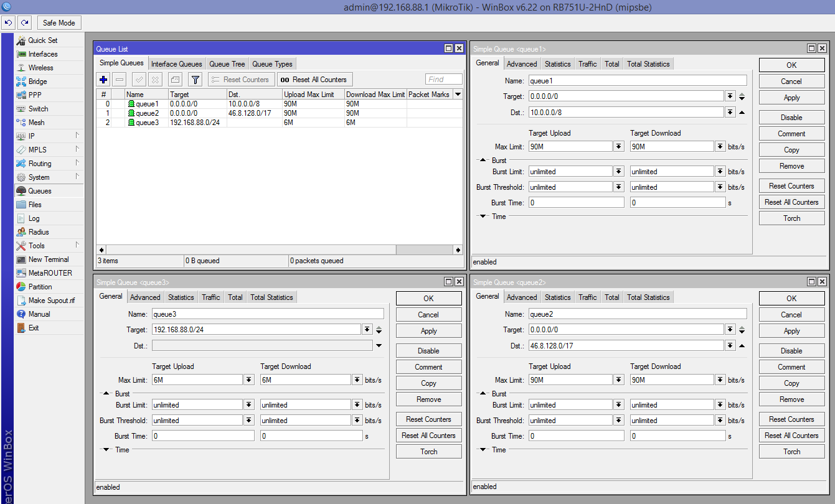This screenshot has width=835, height=504.
Task: Open the Queue List column chooser dropdown
Action: pyautogui.click(x=458, y=95)
